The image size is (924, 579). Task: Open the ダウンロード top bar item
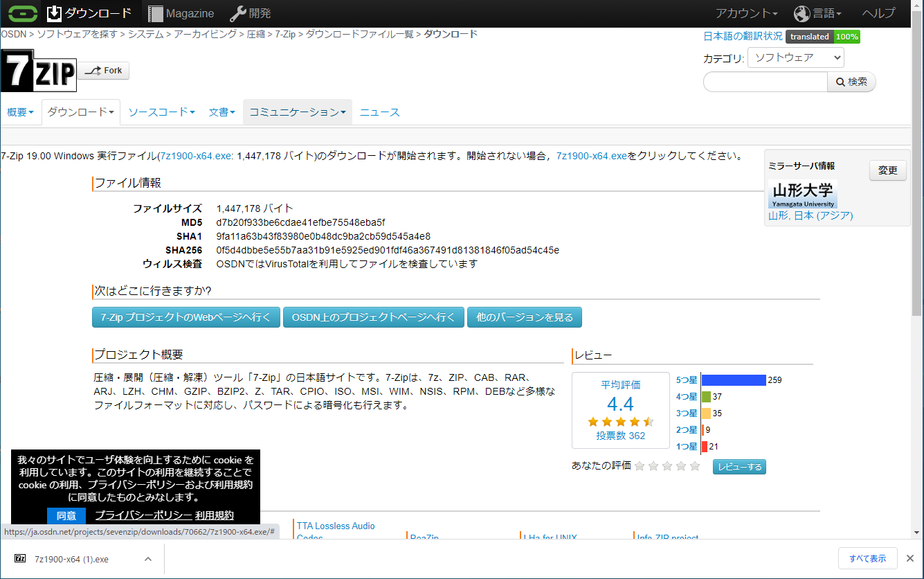click(89, 13)
